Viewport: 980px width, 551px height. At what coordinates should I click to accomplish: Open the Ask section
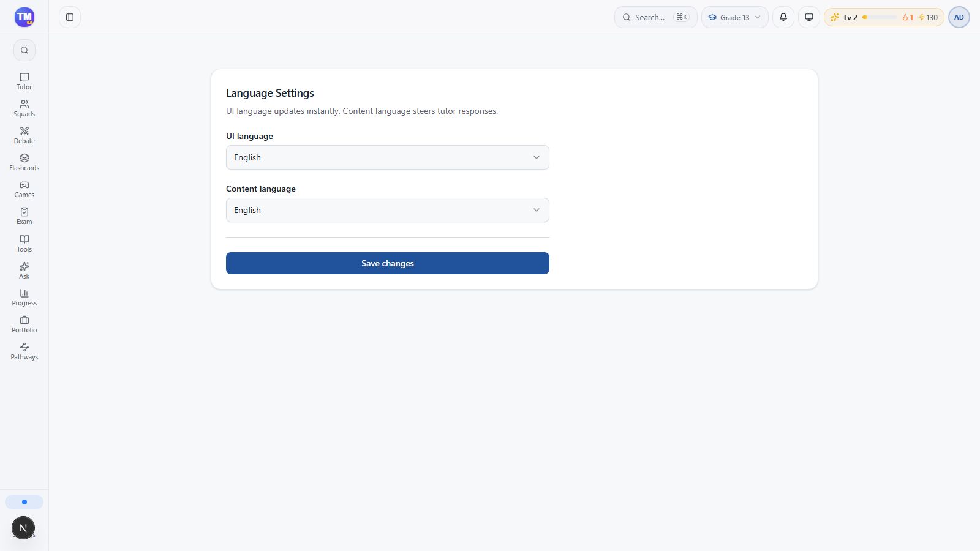pyautogui.click(x=24, y=271)
